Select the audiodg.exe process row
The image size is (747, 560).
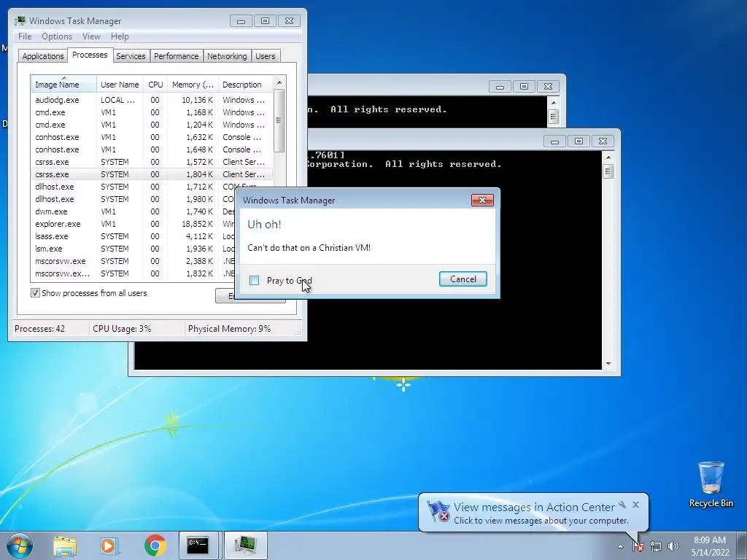point(152,100)
